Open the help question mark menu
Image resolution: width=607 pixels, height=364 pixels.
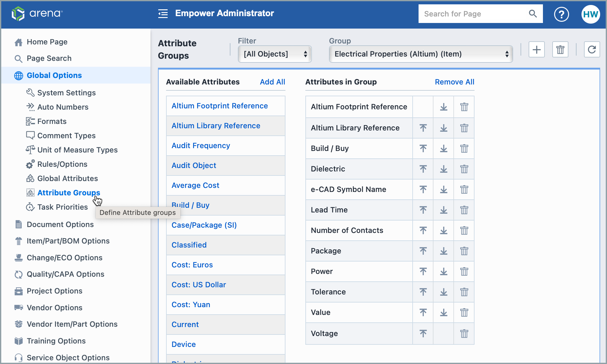click(561, 14)
